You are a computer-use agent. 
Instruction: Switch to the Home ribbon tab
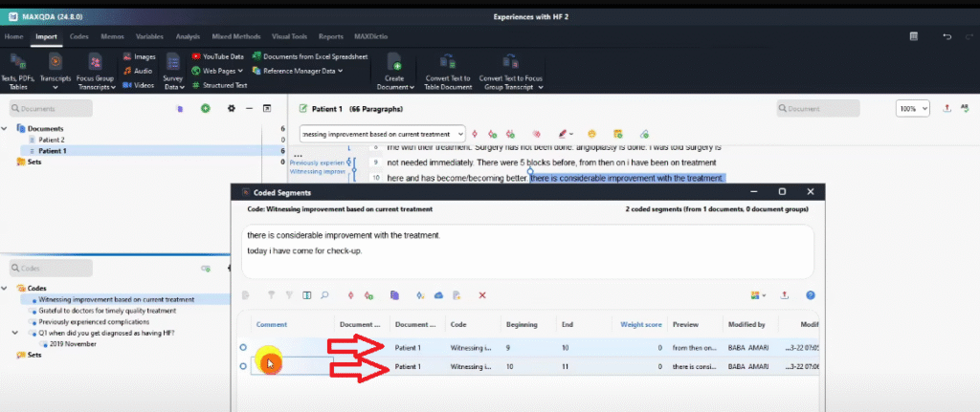pos(13,37)
